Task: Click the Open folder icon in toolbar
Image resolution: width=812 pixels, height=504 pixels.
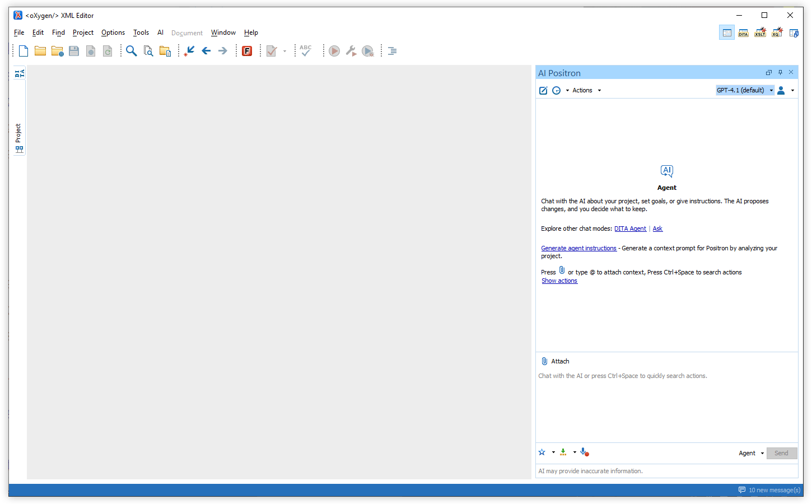Action: pos(40,51)
